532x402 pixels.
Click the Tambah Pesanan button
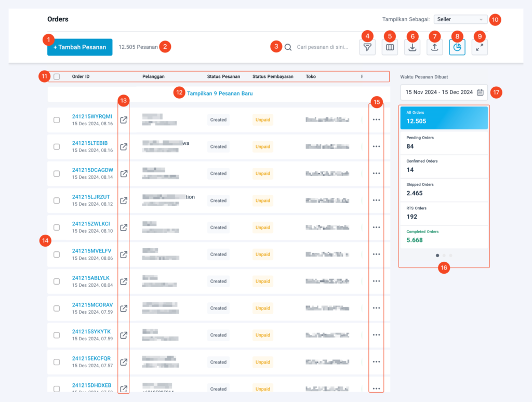tap(79, 47)
